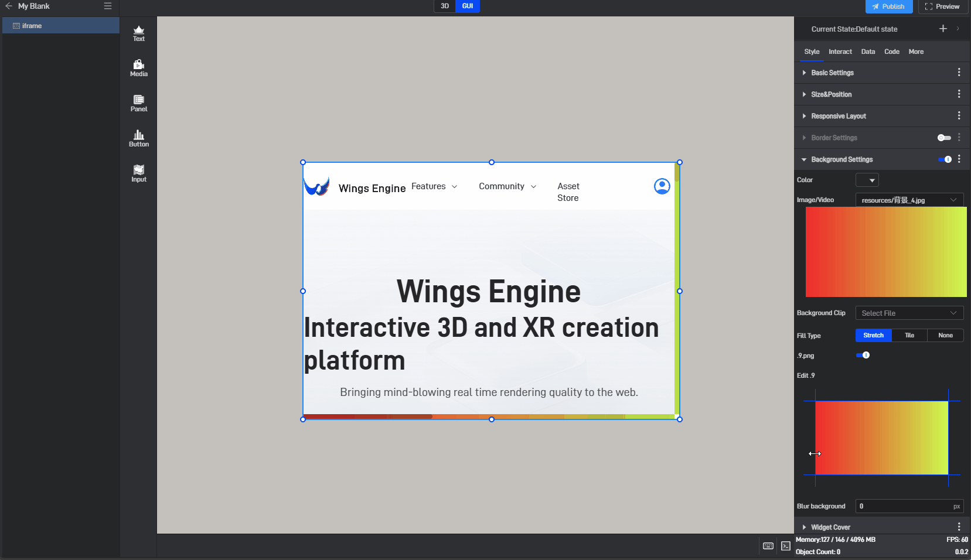Open Widget Cover options menu (three dots)
Screen dimensions: 971x560
959,527
